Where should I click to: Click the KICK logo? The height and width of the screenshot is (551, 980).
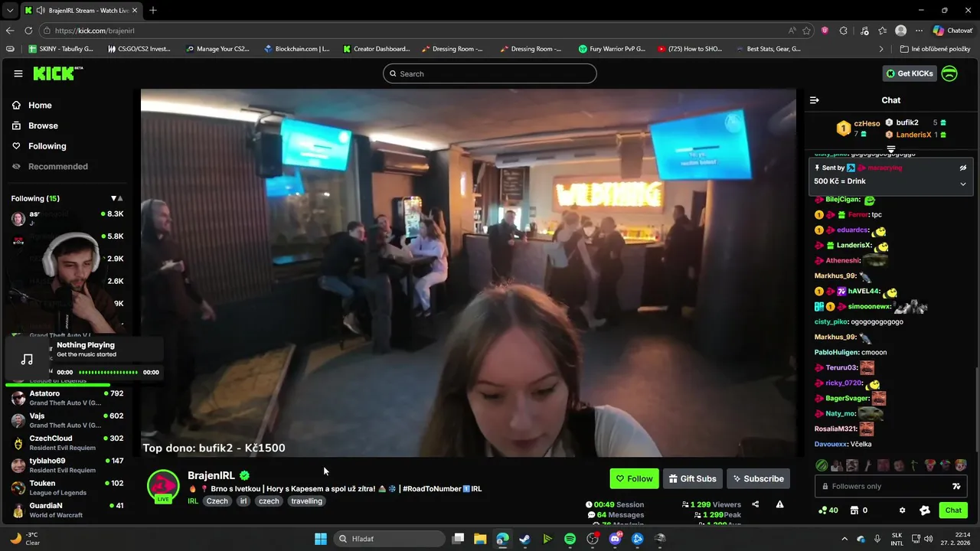point(57,73)
